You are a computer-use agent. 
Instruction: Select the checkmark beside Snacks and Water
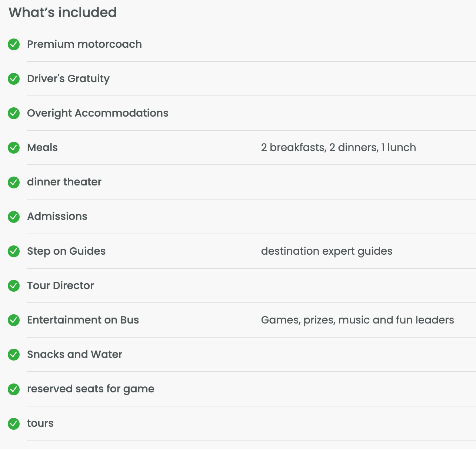pos(14,355)
